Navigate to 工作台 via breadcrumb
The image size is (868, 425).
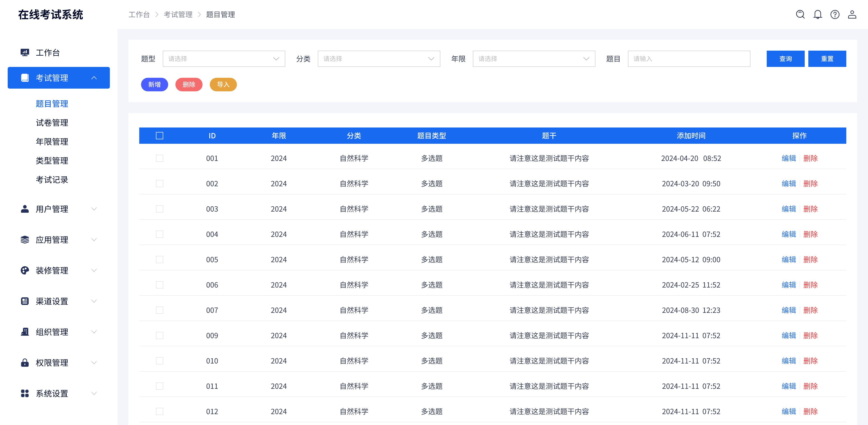tap(139, 14)
